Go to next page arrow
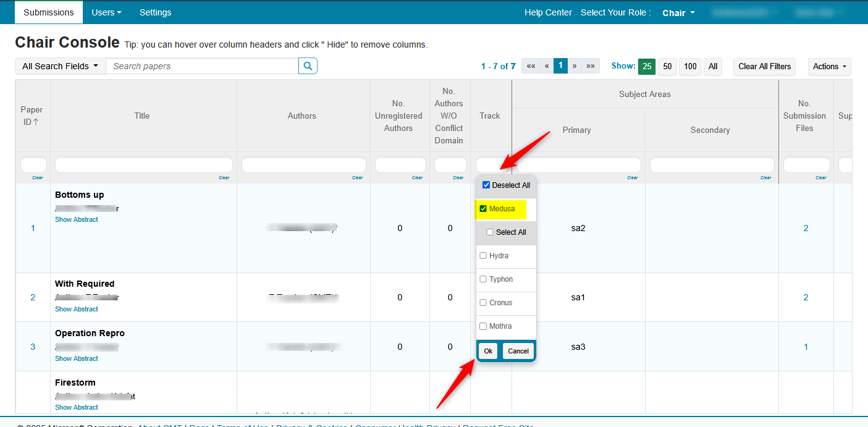Viewport: 868px width, 427px height. (x=575, y=66)
